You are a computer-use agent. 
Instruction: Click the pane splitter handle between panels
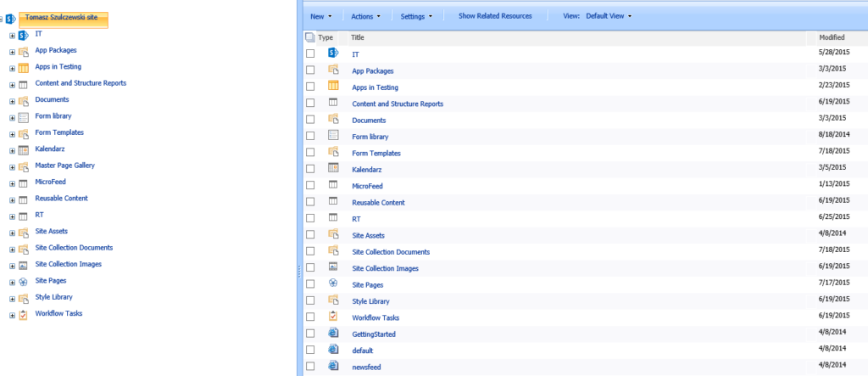pos(299,272)
